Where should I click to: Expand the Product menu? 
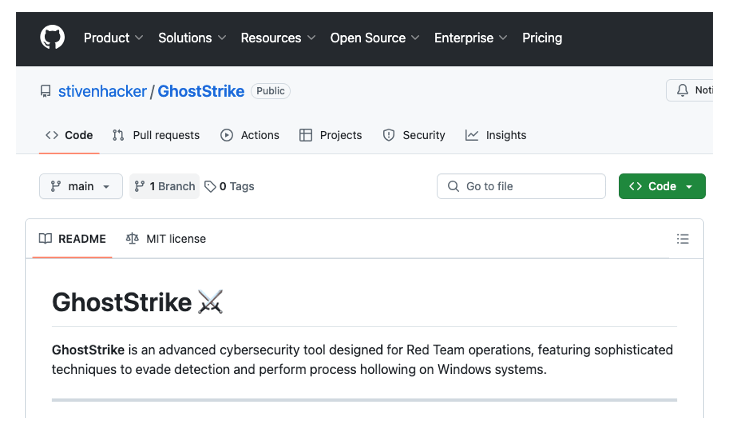click(x=113, y=38)
